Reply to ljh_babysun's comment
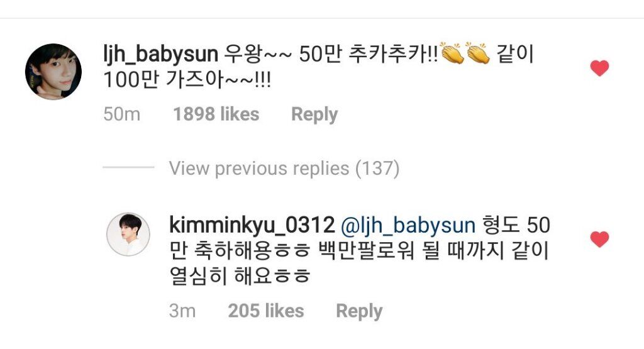 314,114
